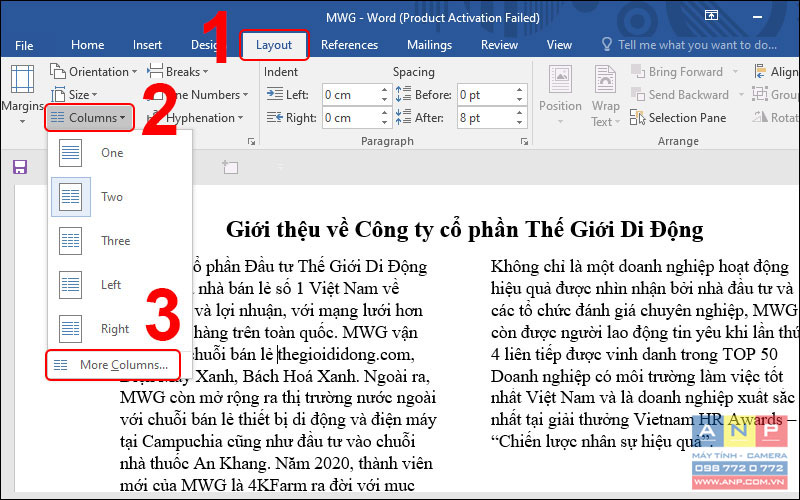This screenshot has width=800, height=500.
Task: Expand the Bring Forward arrow
Action: 735,72
